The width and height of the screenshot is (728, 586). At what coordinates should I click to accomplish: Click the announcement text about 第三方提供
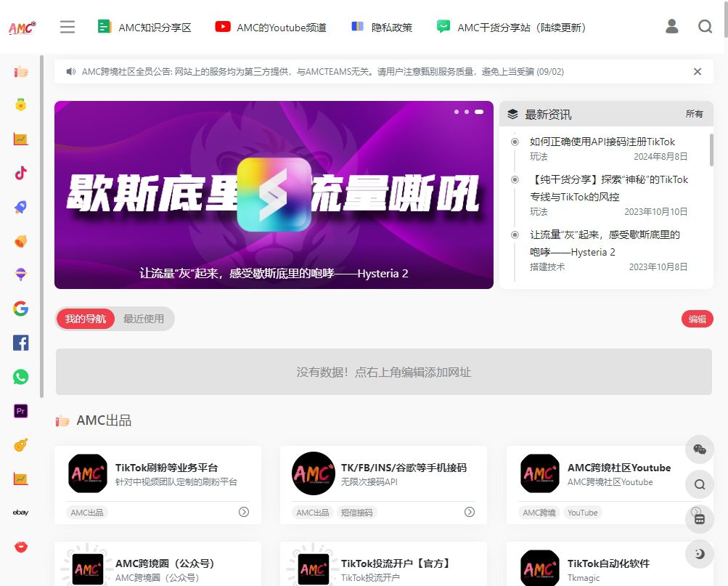point(323,71)
